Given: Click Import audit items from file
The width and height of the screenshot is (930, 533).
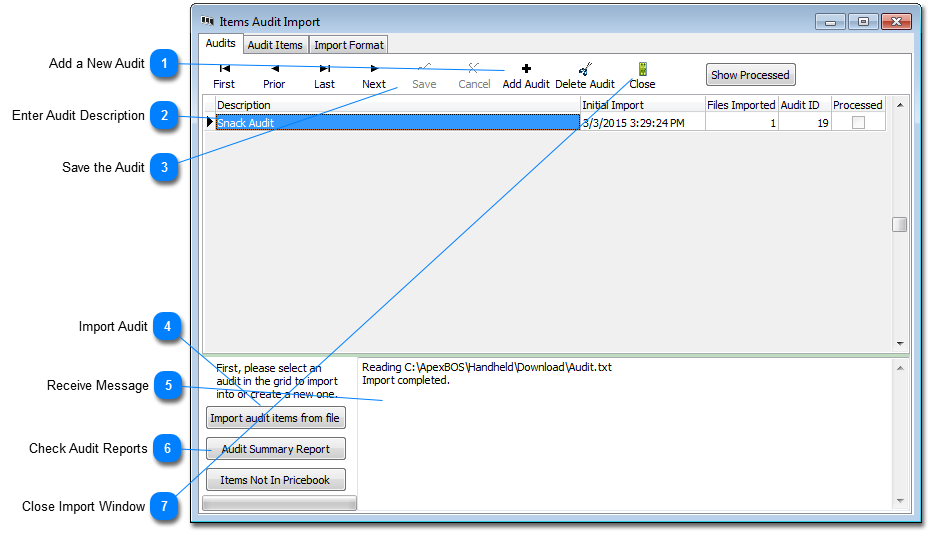Looking at the screenshot, I should coord(275,418).
